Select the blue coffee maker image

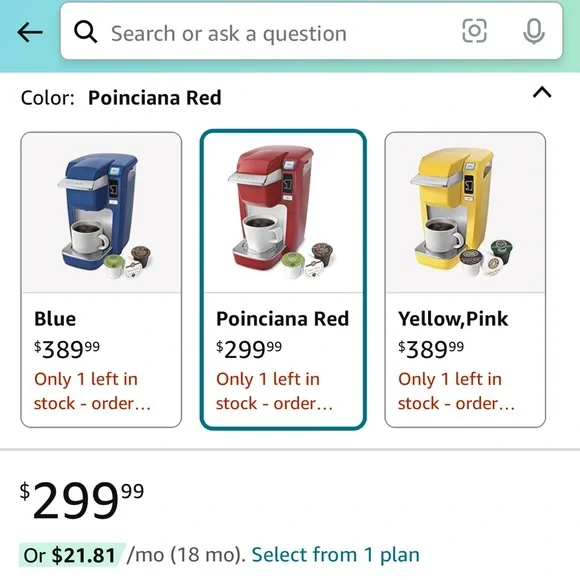click(101, 212)
